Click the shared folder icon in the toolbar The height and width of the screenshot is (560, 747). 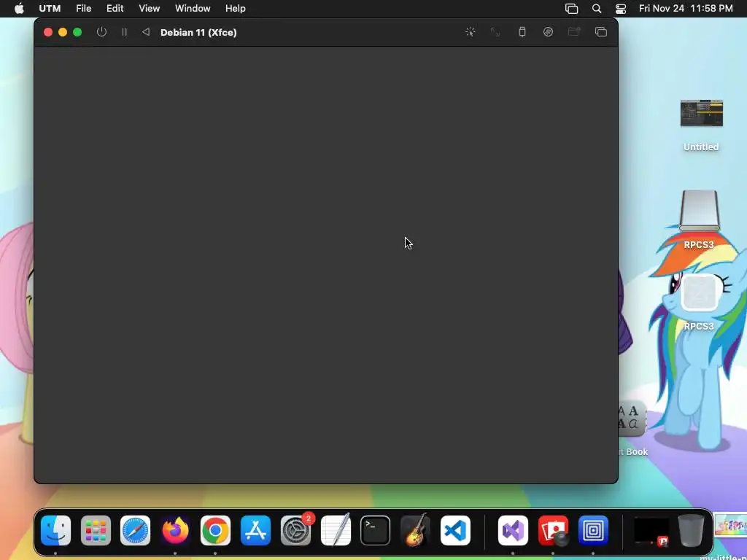(x=574, y=32)
